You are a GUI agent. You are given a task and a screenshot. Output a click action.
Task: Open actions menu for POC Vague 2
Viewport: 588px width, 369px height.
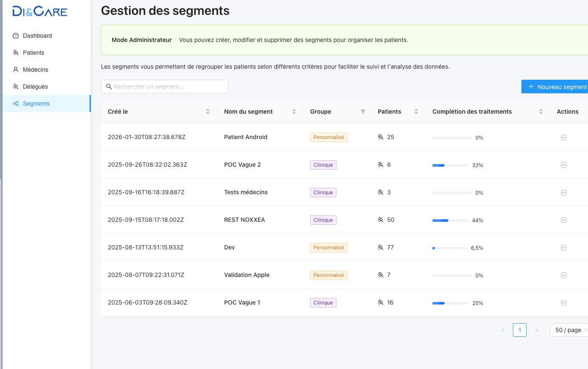pos(564,165)
